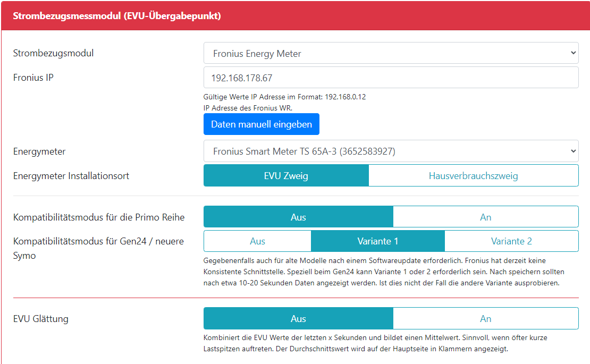Click the EVU Glättung label
Screen dimensions: 590x364
point(40,319)
